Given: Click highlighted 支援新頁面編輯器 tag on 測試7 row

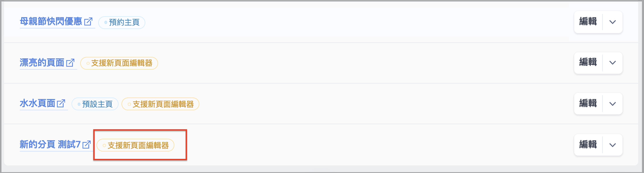Looking at the screenshot, I should click(x=135, y=145).
